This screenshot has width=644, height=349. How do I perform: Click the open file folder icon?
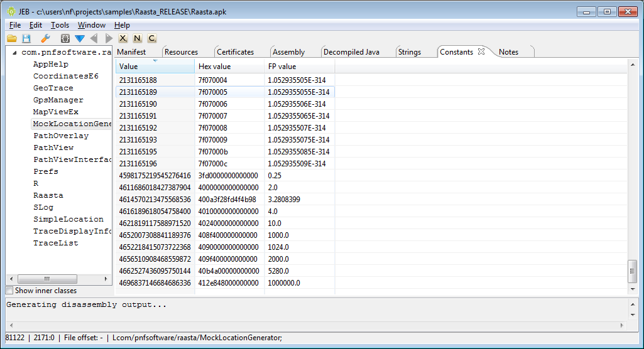tap(12, 38)
